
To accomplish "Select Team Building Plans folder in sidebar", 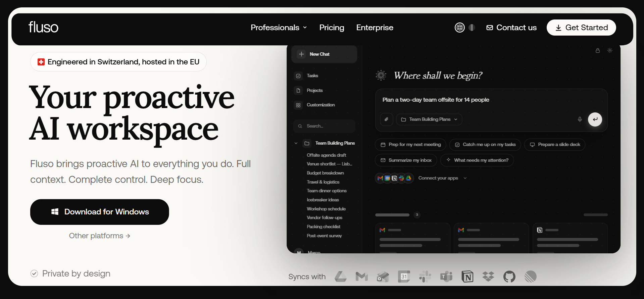I will pos(335,143).
